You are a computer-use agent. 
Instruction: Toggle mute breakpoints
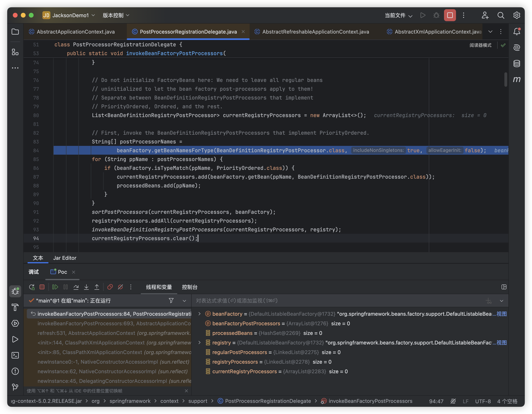[120, 287]
